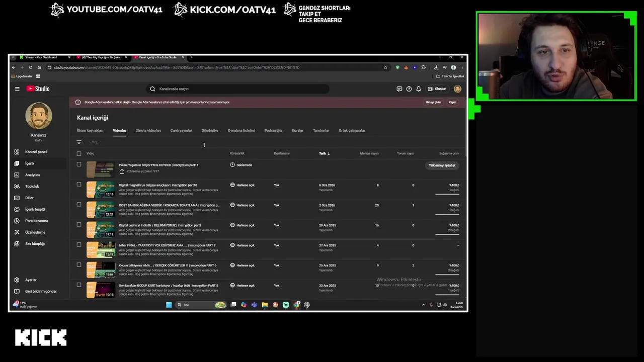Image resolution: width=644 pixels, height=362 pixels.
Task: Switch to Oynatma listeleri tab
Action: coord(242,131)
